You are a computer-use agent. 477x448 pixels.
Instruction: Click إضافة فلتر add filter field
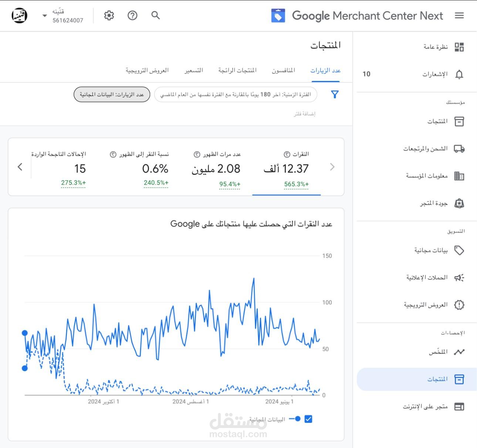(304, 114)
